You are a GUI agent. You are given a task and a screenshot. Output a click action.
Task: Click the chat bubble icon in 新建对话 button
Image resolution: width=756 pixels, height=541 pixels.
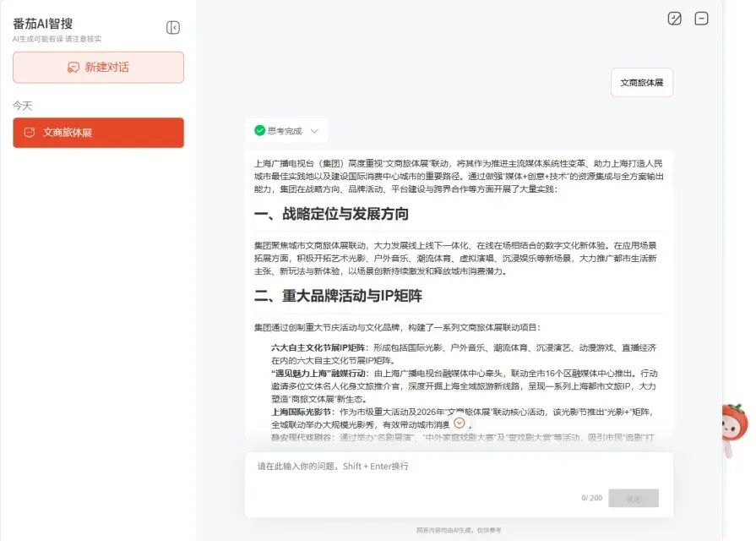[x=73, y=67]
